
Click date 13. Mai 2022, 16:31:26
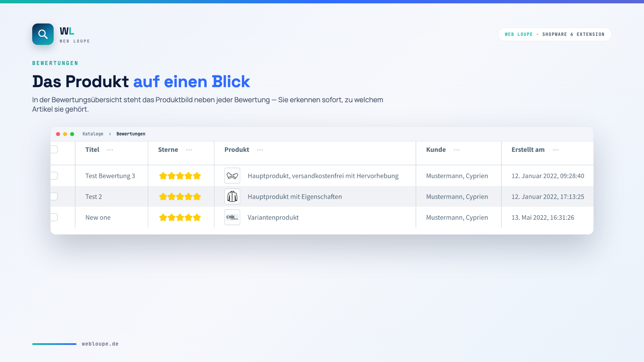(x=543, y=217)
